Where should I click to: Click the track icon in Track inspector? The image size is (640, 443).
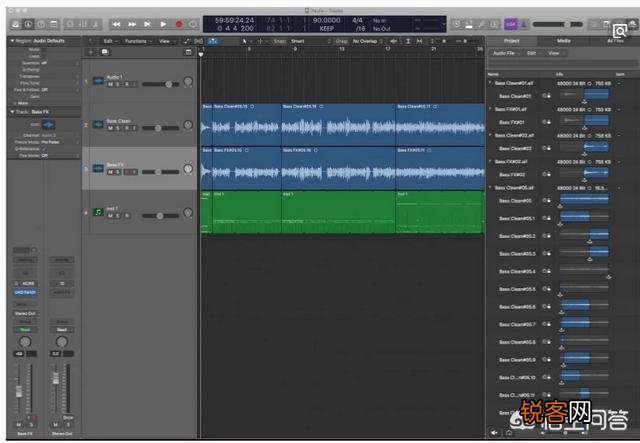point(48,125)
